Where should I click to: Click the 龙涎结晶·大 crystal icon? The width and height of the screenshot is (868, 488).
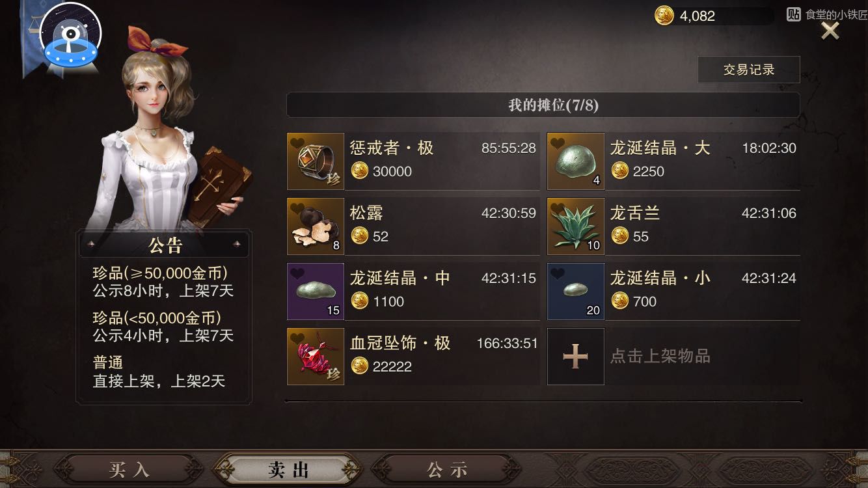click(576, 161)
